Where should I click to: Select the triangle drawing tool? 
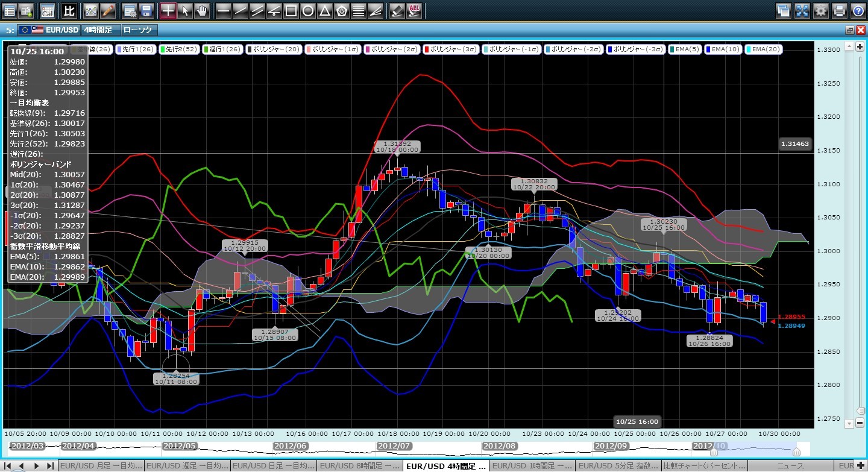(x=324, y=10)
